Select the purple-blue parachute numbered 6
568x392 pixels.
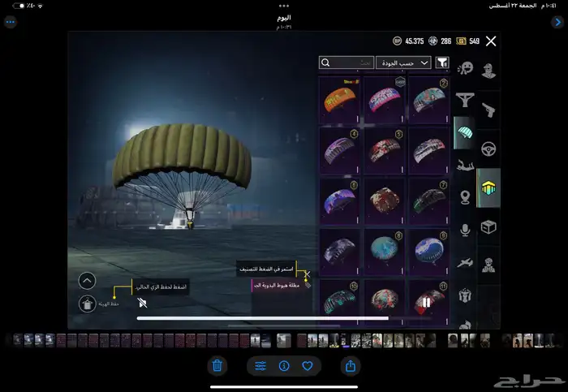click(x=340, y=201)
